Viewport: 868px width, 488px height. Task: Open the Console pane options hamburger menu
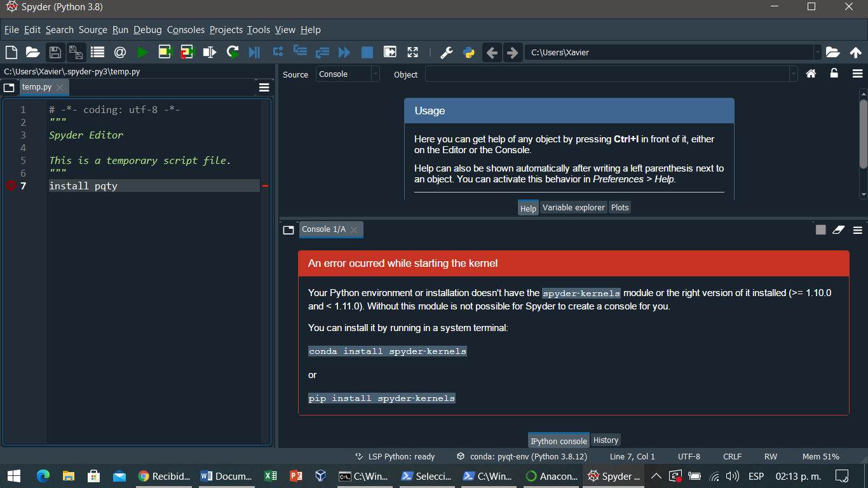tap(857, 229)
